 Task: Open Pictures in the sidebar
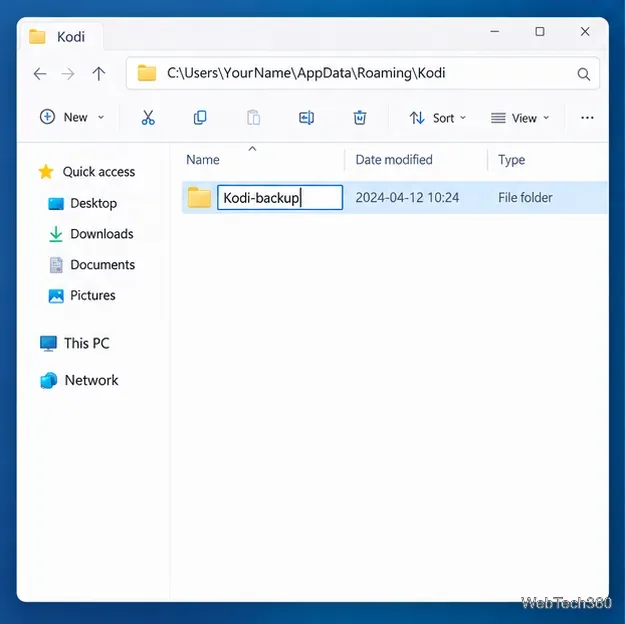point(82,295)
